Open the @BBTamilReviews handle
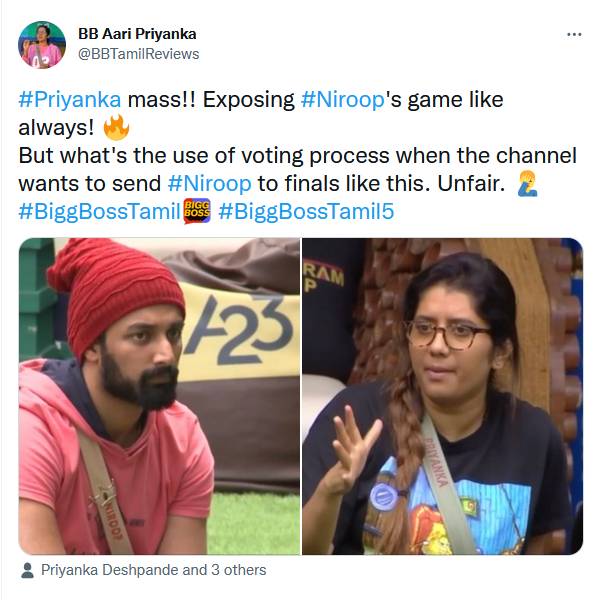This screenshot has width=600, height=600. (139, 54)
